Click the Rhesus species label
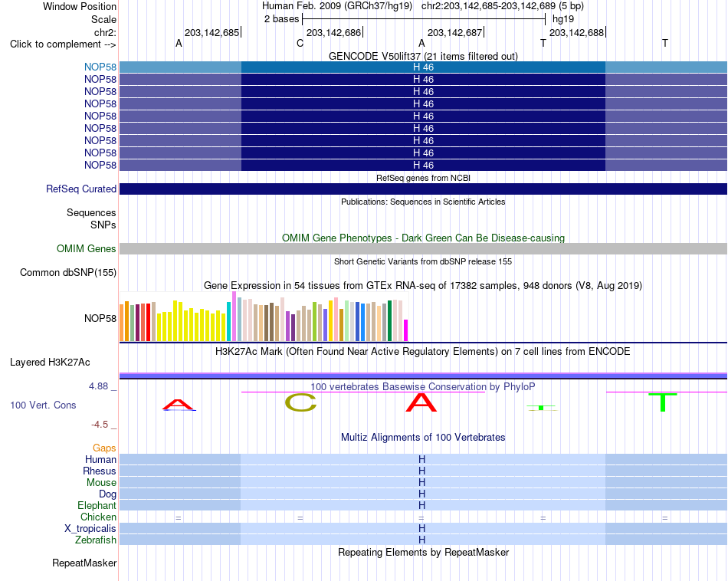 pos(100,471)
